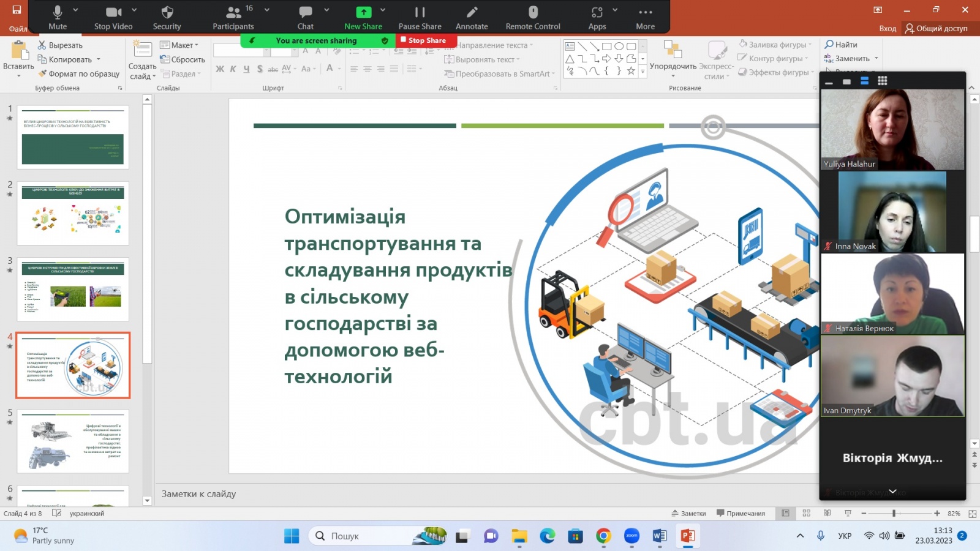
Task: Toggle bold Ж formatting
Action: coord(220,69)
